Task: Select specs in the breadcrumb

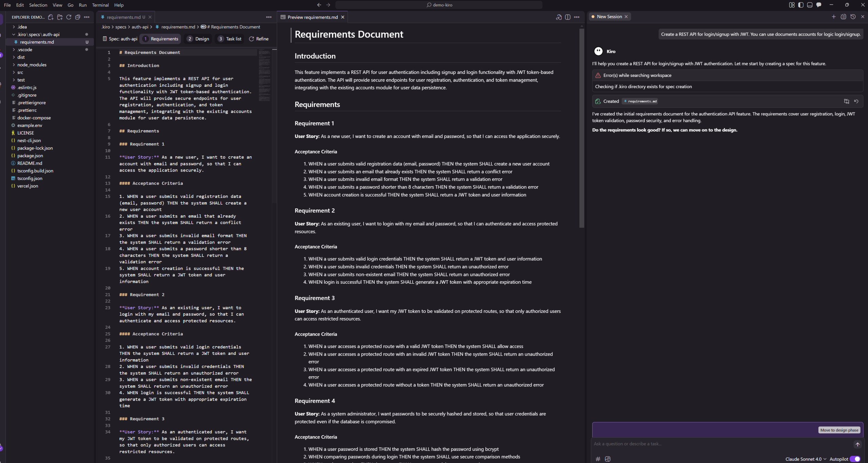Action: coord(121,27)
